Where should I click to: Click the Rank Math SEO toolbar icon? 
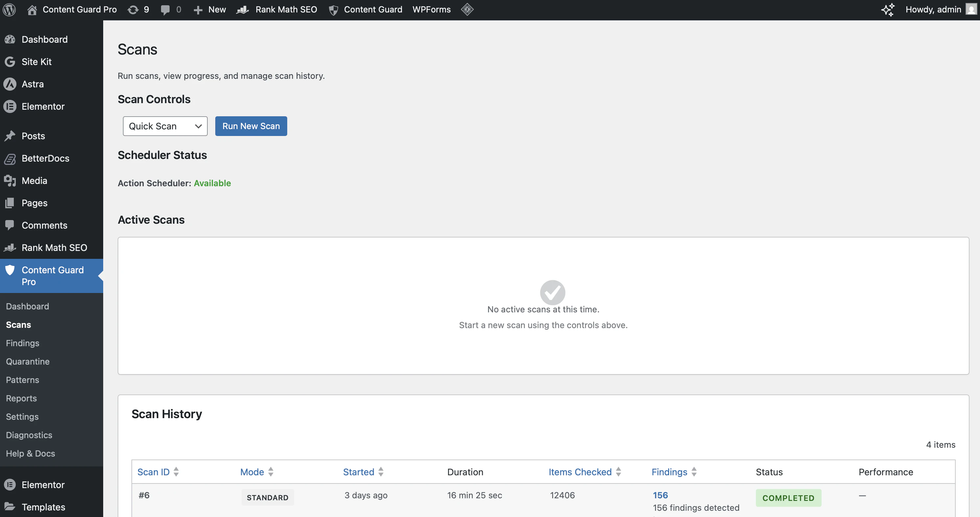coord(242,10)
